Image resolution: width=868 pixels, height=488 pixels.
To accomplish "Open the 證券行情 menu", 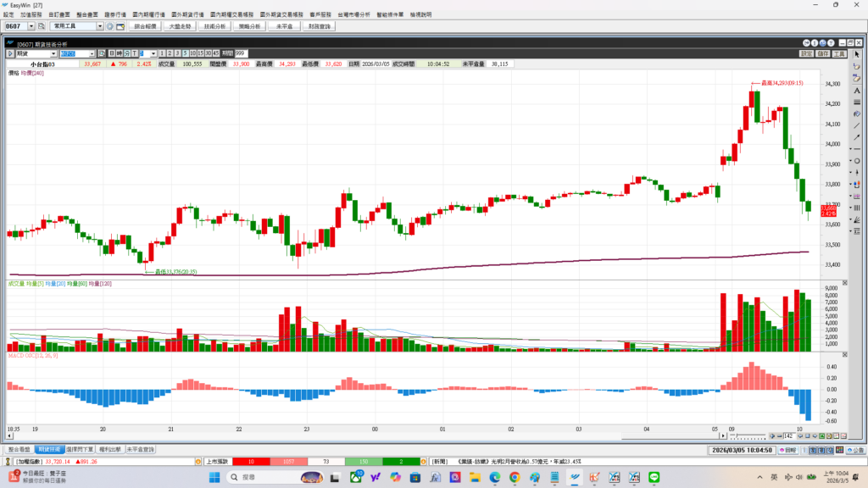I will pos(114,14).
